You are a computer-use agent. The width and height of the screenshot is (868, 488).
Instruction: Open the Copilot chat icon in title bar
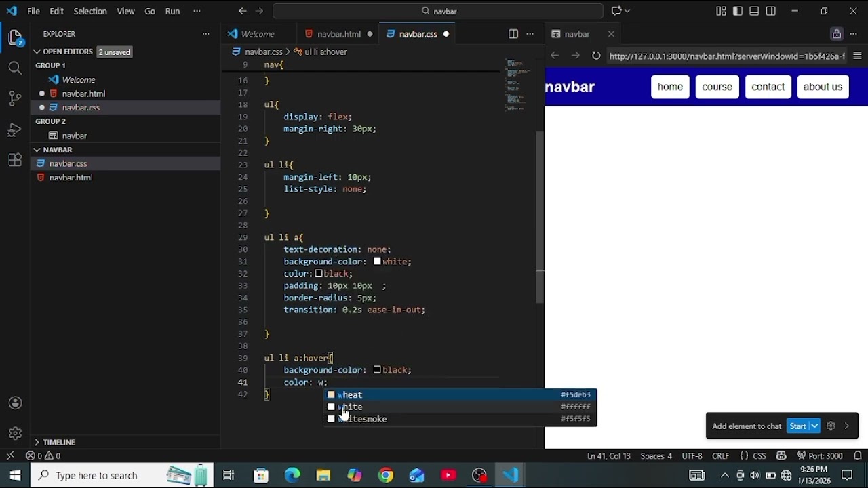[616, 11]
